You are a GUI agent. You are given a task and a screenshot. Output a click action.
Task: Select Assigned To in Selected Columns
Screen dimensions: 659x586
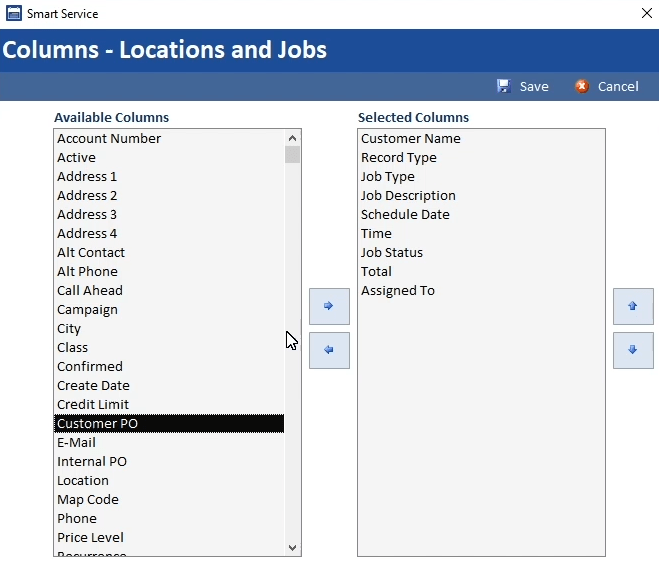481,290
